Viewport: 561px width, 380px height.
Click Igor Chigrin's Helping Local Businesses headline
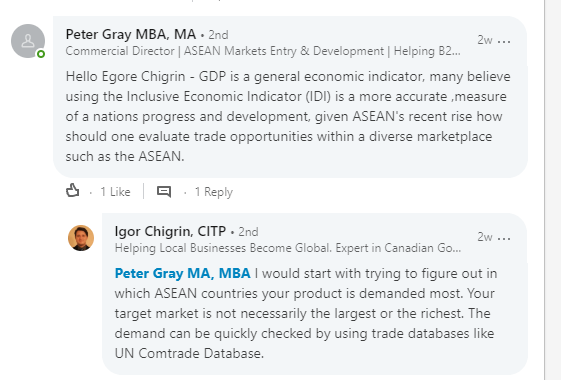(288, 248)
